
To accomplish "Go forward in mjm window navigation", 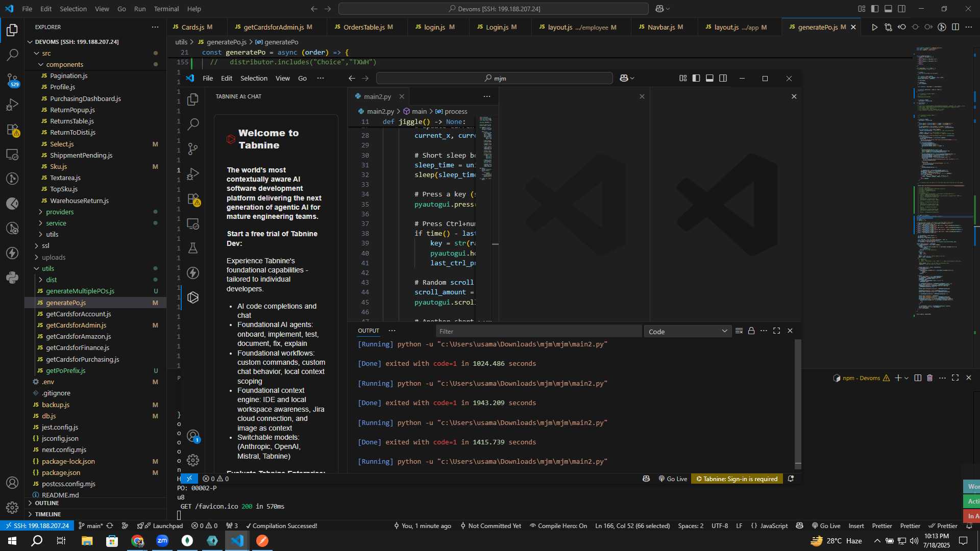I will click(x=365, y=78).
